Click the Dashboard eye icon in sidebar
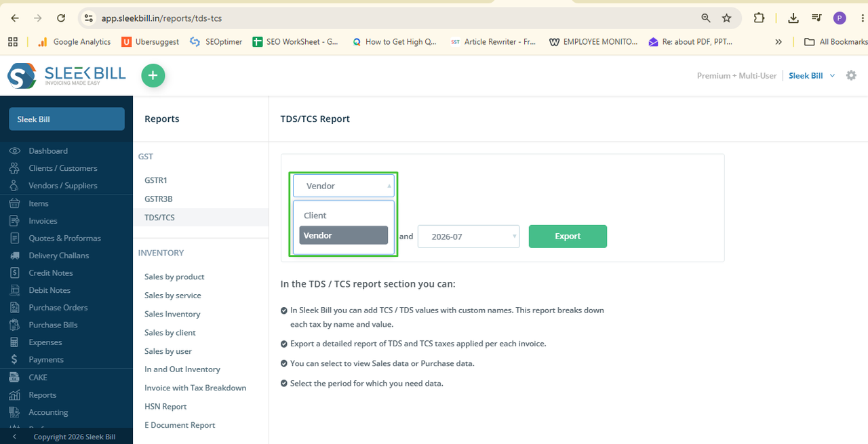868x444 pixels. click(15, 150)
